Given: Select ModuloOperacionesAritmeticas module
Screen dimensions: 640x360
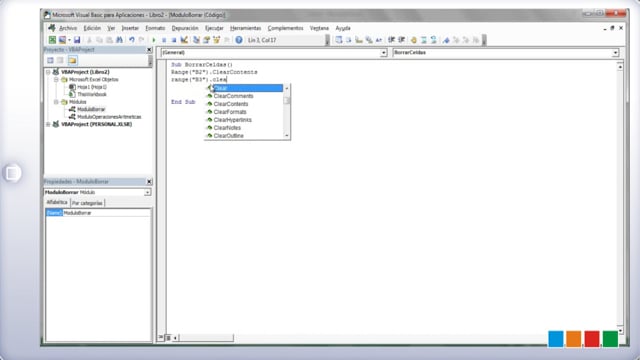Looking at the screenshot, I should coord(109,117).
